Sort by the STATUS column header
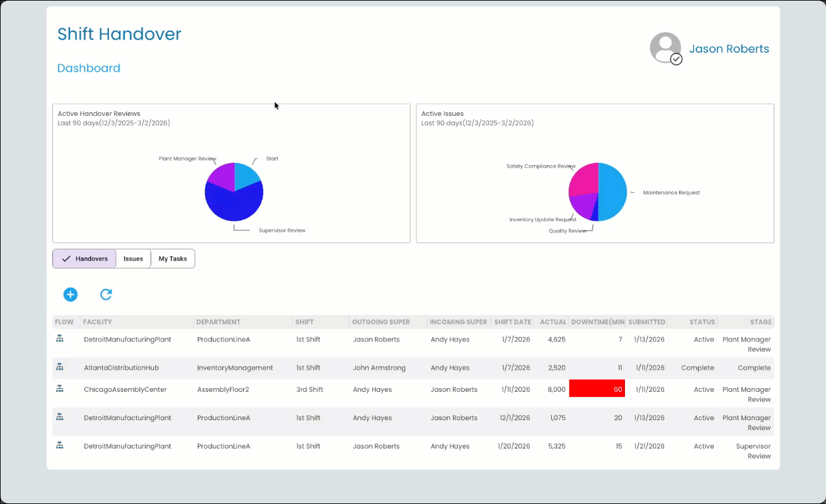Screen dimensions: 826x504 click(702, 322)
